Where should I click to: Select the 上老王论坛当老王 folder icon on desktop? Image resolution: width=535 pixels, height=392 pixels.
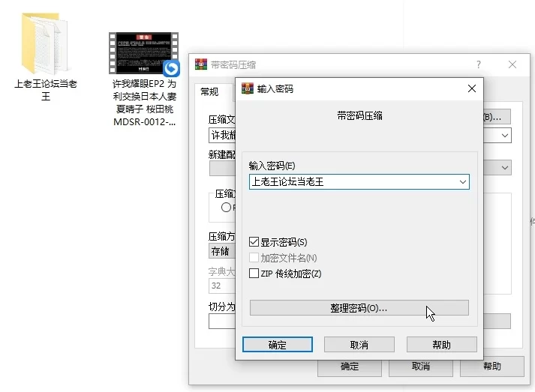[45, 43]
